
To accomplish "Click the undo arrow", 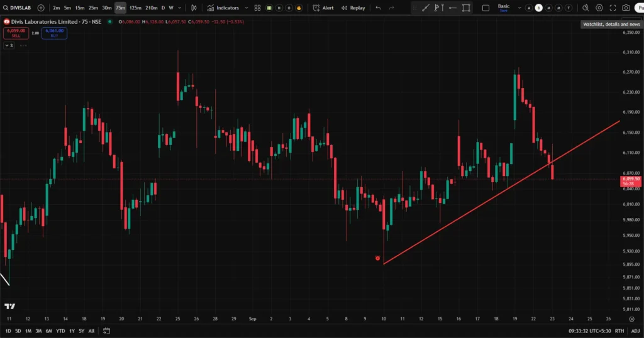I will [377, 8].
